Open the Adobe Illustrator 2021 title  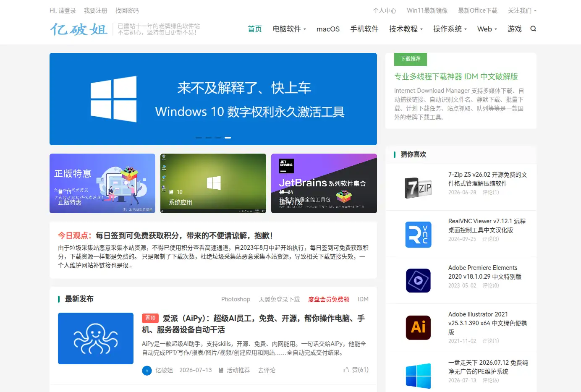tap(487, 323)
